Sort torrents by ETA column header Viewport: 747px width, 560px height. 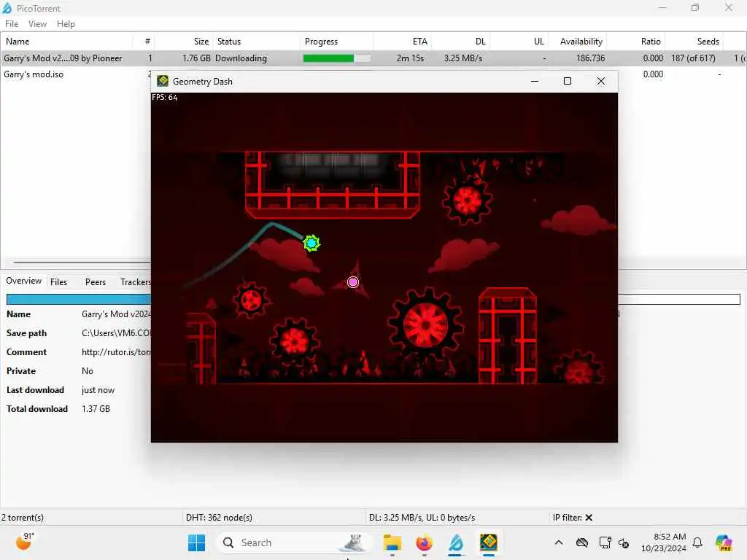[x=402, y=42]
